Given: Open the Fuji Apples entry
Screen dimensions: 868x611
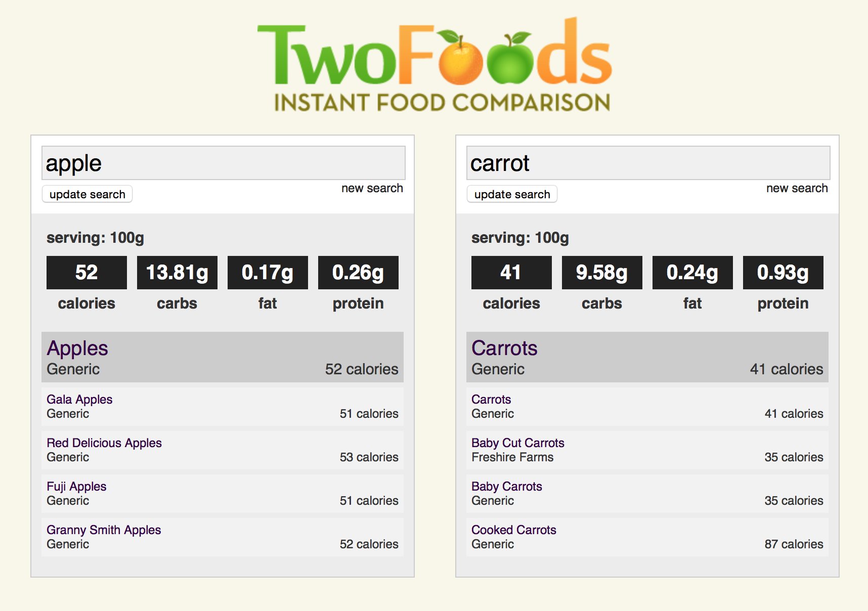Looking at the screenshot, I should [76, 486].
